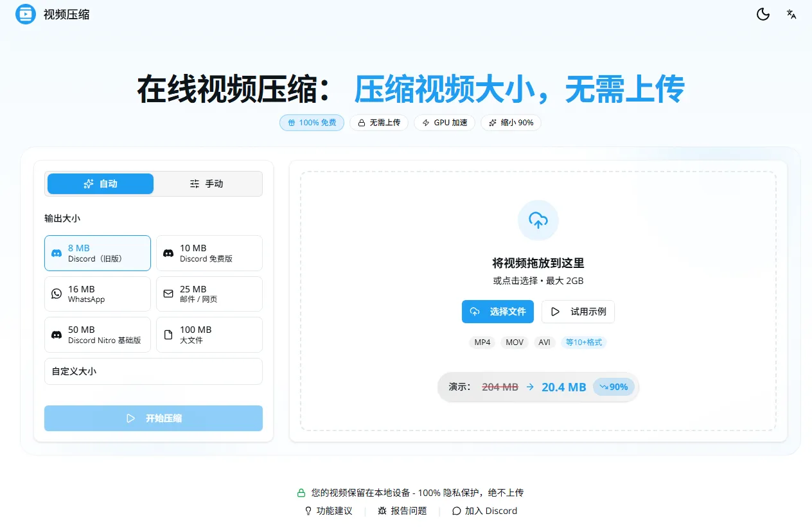
Task: Switch to the 手动 tab
Action: point(207,184)
